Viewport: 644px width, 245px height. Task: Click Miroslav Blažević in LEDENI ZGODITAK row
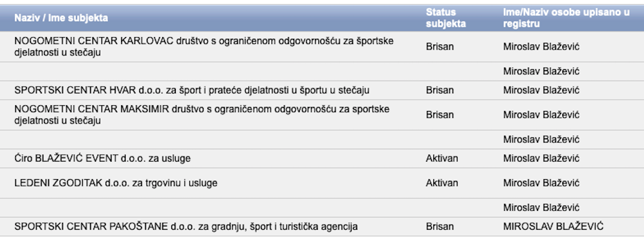[x=541, y=183]
